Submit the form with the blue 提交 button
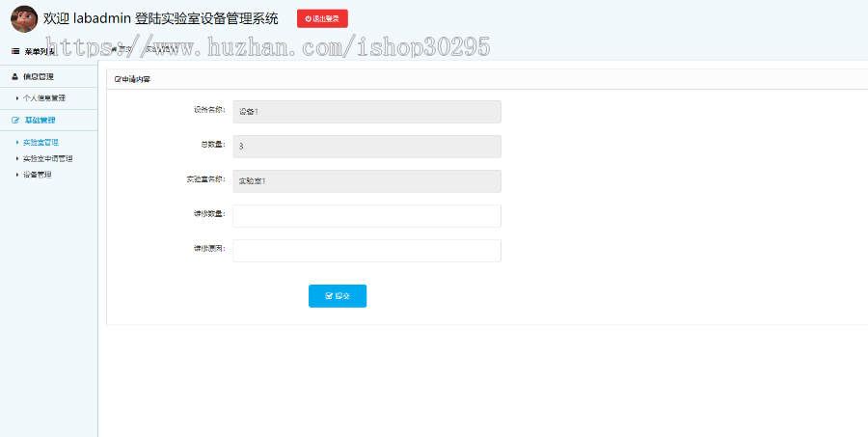This screenshot has width=868, height=437. pyautogui.click(x=338, y=296)
